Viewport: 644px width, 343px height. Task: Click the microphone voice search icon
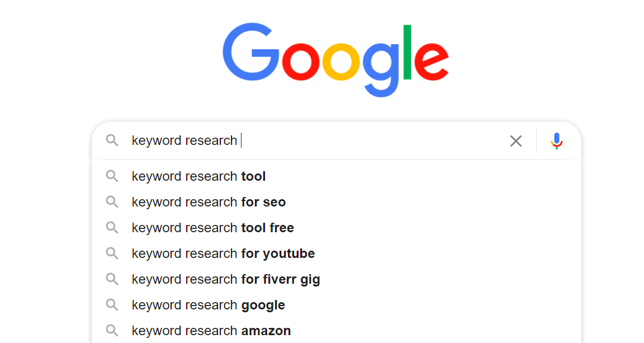point(556,141)
